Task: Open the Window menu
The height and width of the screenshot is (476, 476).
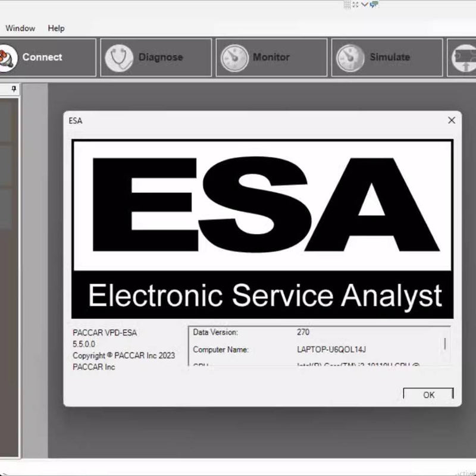Action: [x=20, y=28]
